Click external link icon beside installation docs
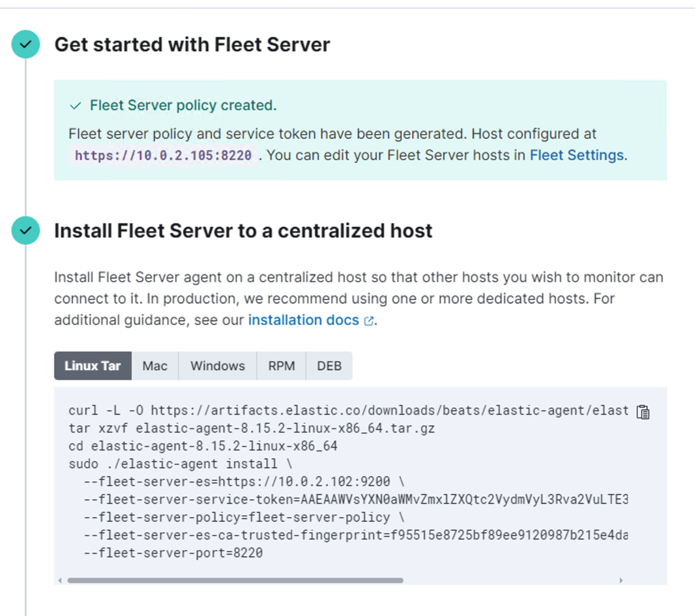The height and width of the screenshot is (616, 695). click(369, 321)
